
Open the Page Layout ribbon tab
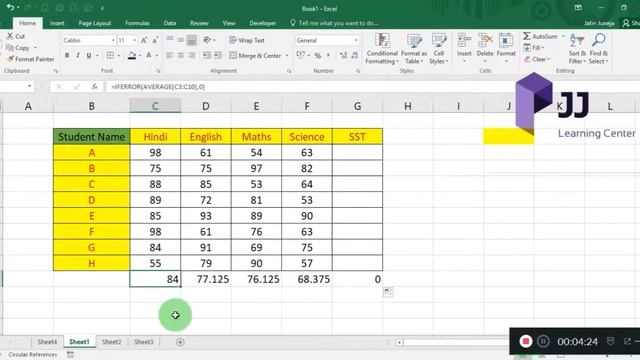pos(95,23)
